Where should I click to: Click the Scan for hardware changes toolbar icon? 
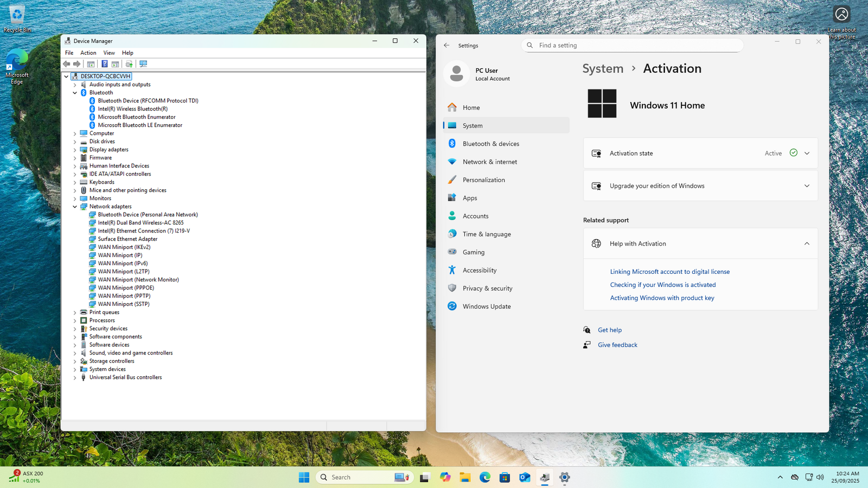[x=143, y=64]
